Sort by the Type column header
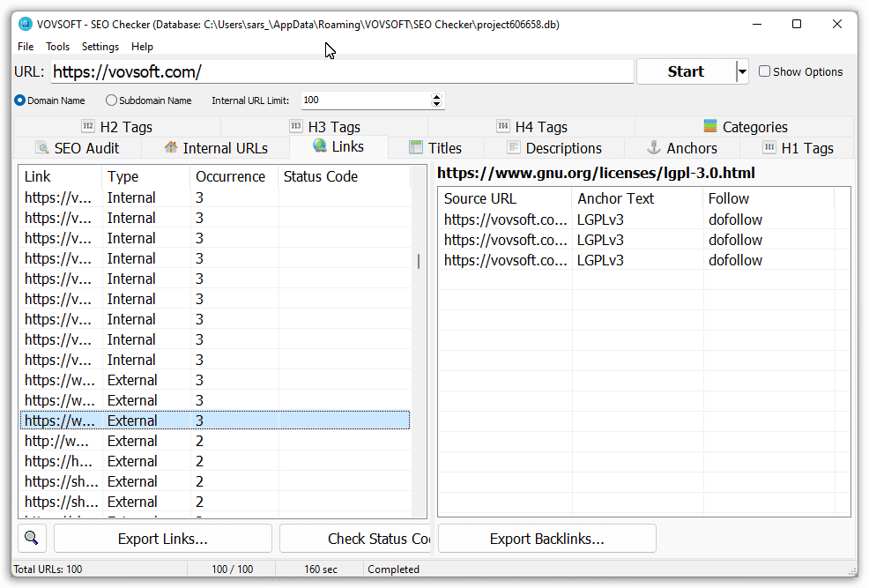Viewport: 869px width, 588px height. point(146,176)
